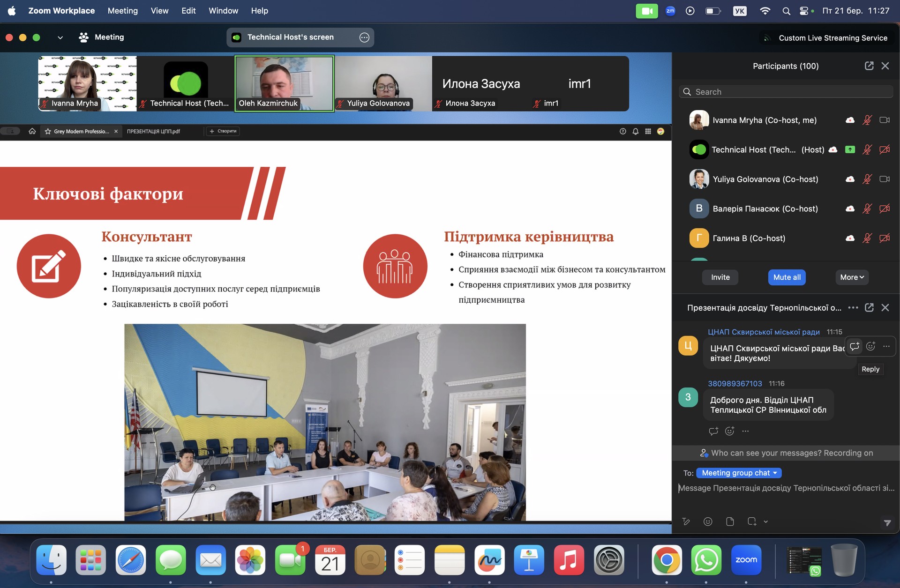The height and width of the screenshot is (588, 900).
Task: Expand the More dropdown in Participants
Action: point(852,277)
